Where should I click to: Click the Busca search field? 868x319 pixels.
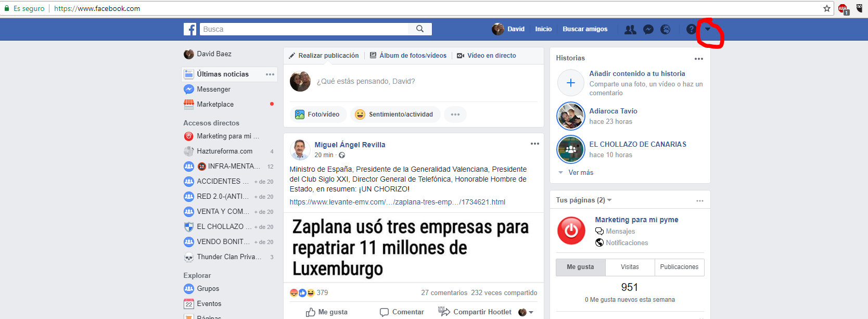click(309, 29)
